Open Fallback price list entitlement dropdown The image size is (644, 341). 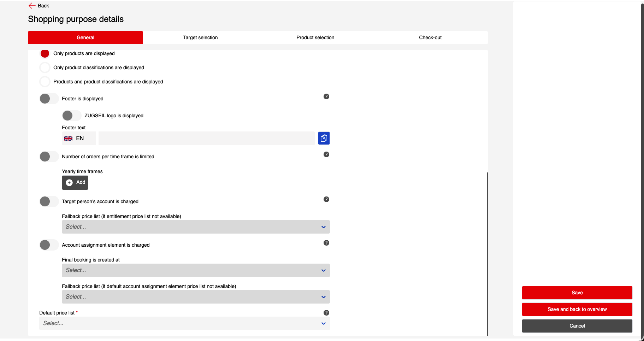click(x=195, y=227)
